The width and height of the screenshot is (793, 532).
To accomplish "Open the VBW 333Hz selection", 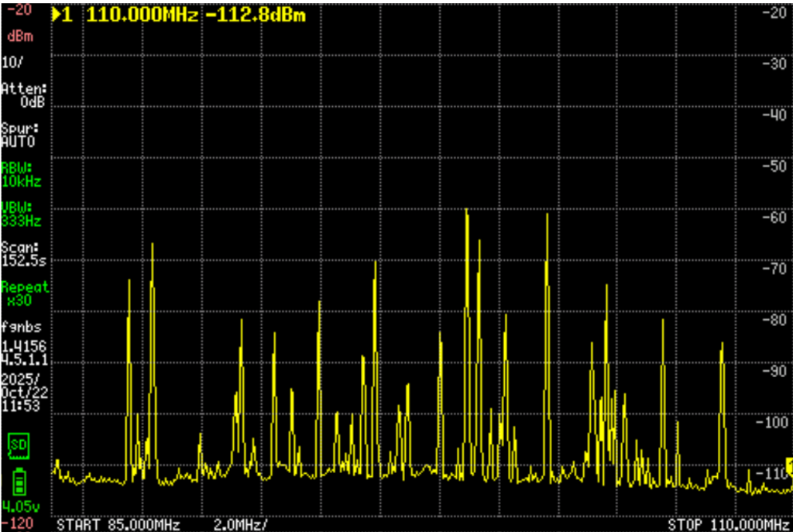I will click(x=21, y=215).
